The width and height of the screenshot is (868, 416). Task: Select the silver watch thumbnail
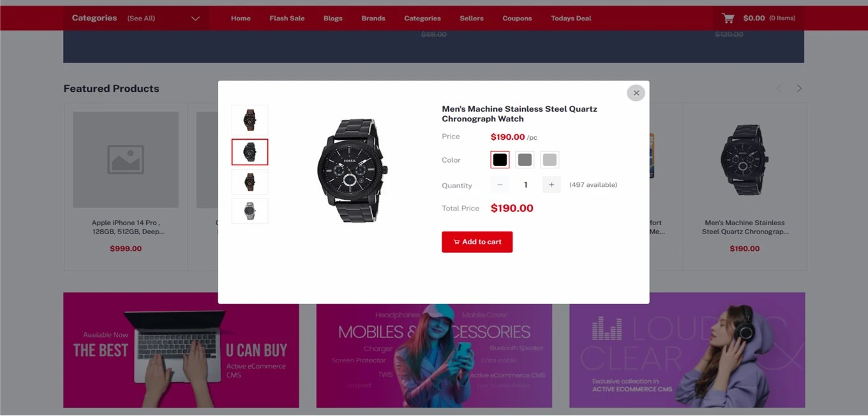[x=250, y=211]
